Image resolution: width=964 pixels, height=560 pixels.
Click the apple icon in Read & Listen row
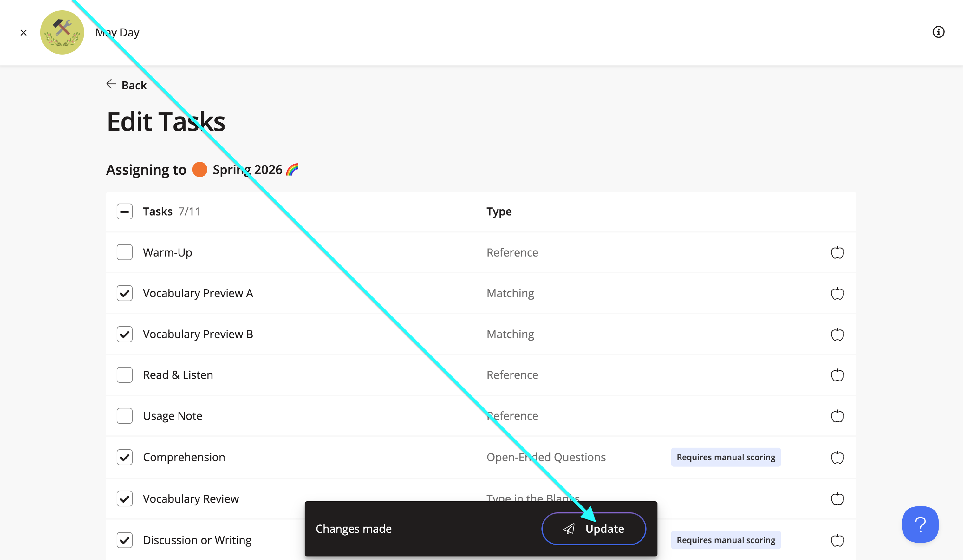(x=837, y=375)
